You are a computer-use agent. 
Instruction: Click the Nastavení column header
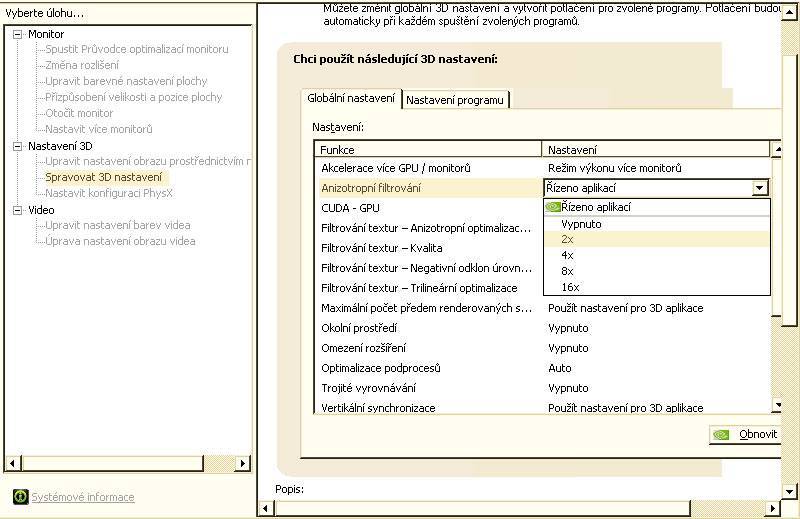tap(656, 150)
